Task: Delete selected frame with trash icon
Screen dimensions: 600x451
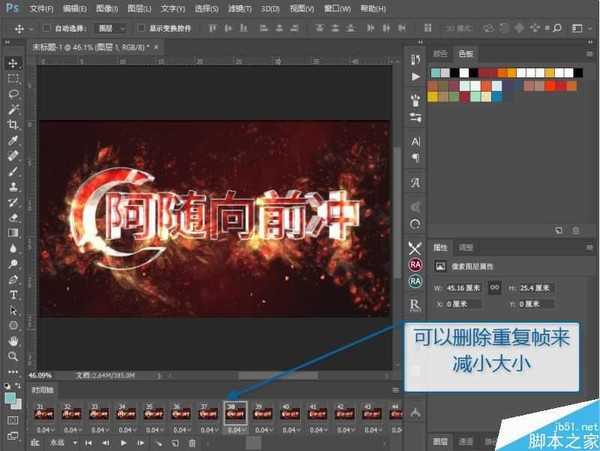Action: pyautogui.click(x=192, y=442)
